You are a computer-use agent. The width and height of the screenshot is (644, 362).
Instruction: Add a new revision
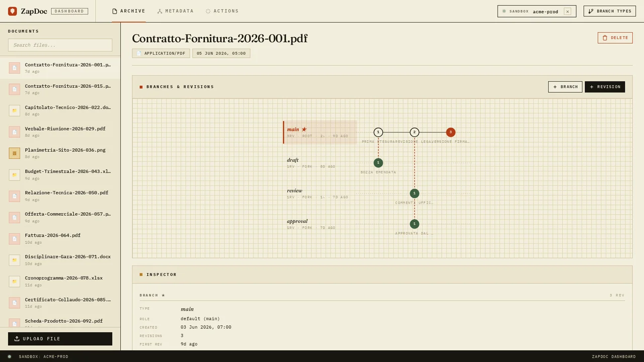pyautogui.click(x=605, y=87)
